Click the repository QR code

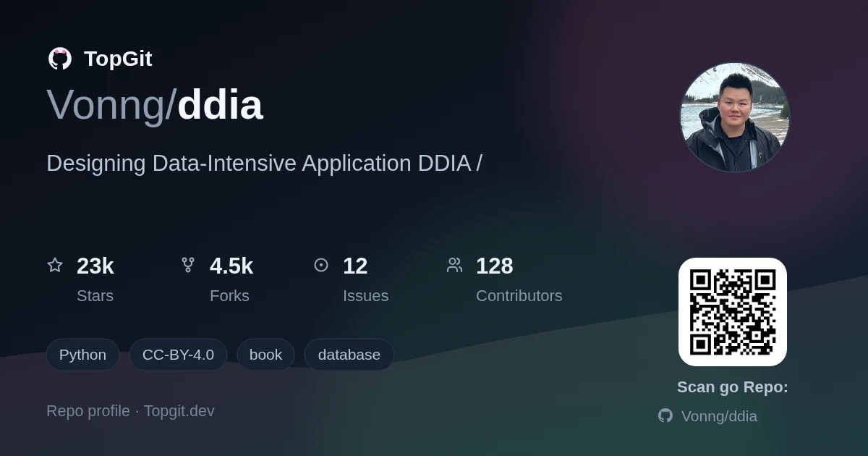click(733, 312)
